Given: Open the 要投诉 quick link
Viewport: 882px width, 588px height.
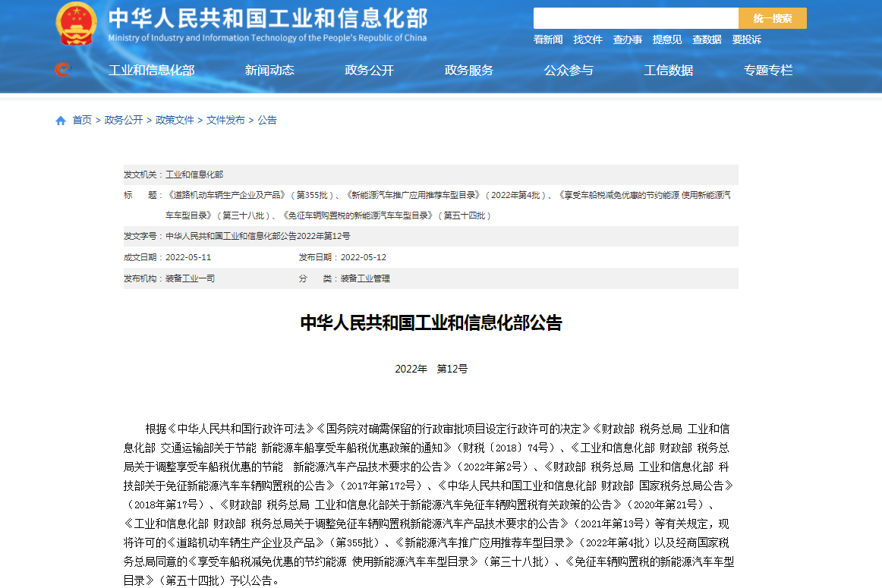Looking at the screenshot, I should tap(746, 39).
